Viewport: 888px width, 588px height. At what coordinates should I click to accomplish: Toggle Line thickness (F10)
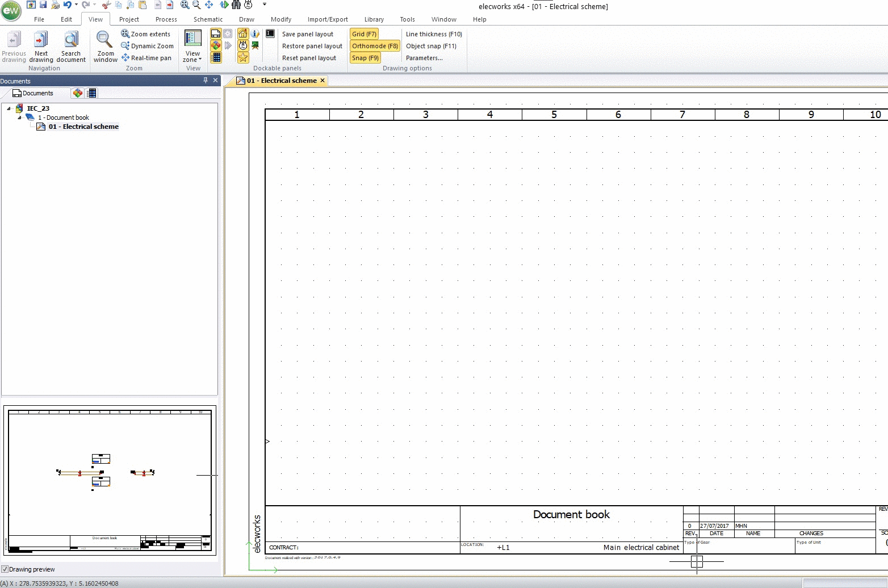click(434, 34)
